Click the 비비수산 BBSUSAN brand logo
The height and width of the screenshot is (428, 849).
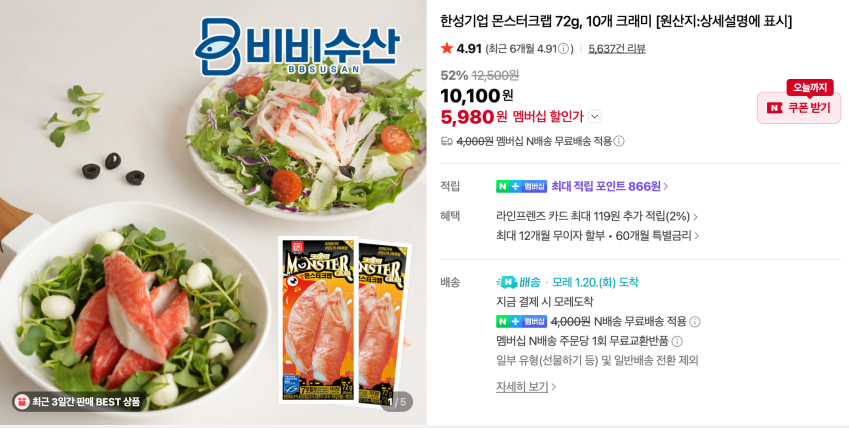297,47
